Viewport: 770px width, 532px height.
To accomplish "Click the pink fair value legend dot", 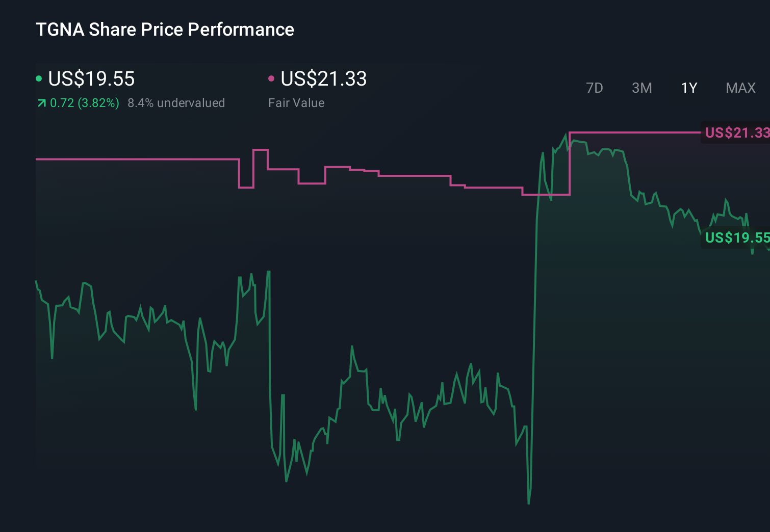I will point(272,79).
